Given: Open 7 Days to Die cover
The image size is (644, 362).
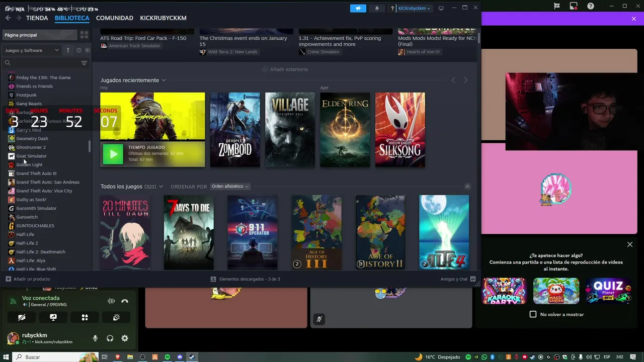Looking at the screenshot, I should click(x=189, y=233).
